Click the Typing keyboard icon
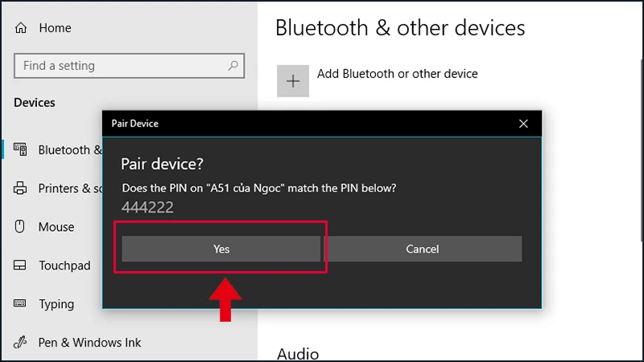 click(x=21, y=304)
